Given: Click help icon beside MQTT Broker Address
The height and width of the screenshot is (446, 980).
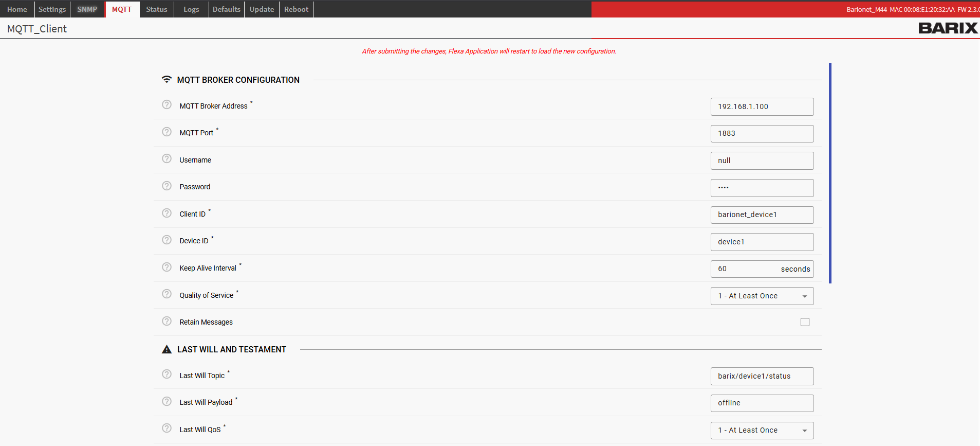Looking at the screenshot, I should [x=167, y=105].
